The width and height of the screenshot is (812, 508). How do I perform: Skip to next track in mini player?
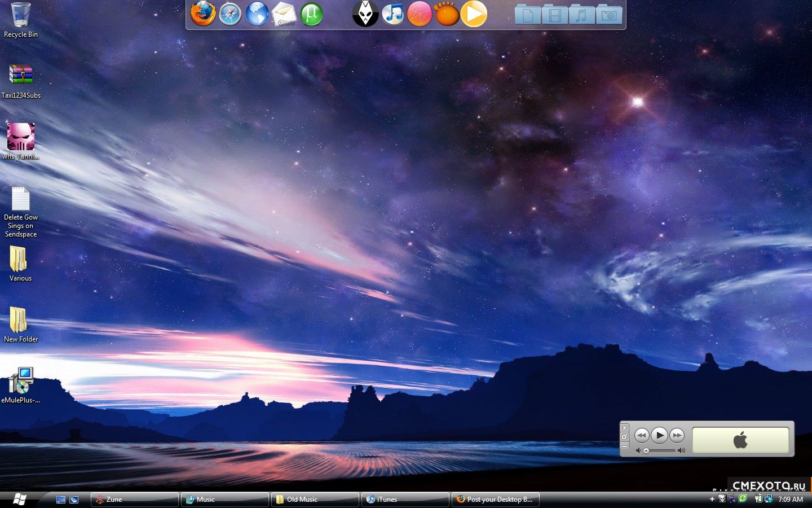(677, 435)
